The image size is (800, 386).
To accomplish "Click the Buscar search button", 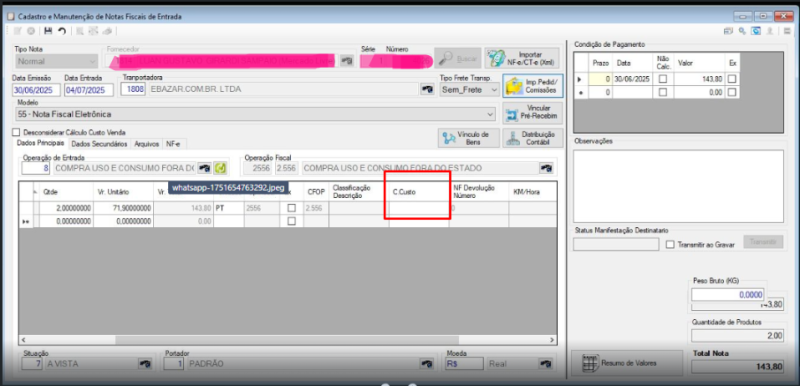I will [x=458, y=59].
